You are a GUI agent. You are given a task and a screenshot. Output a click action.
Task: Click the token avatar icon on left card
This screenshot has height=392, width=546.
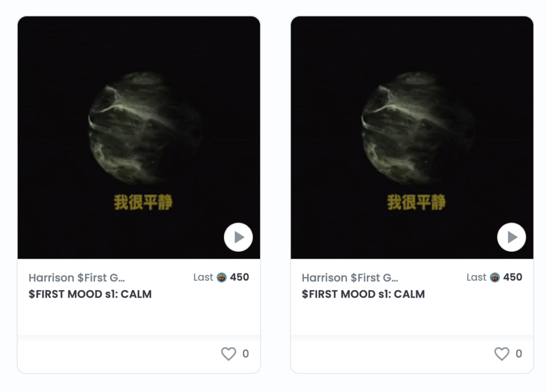[221, 277]
